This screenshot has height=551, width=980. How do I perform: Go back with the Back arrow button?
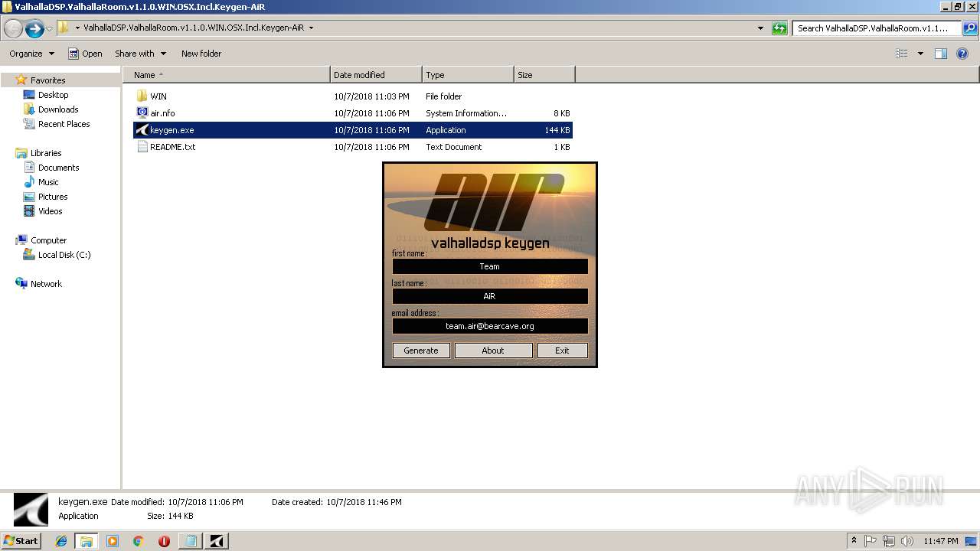point(13,28)
